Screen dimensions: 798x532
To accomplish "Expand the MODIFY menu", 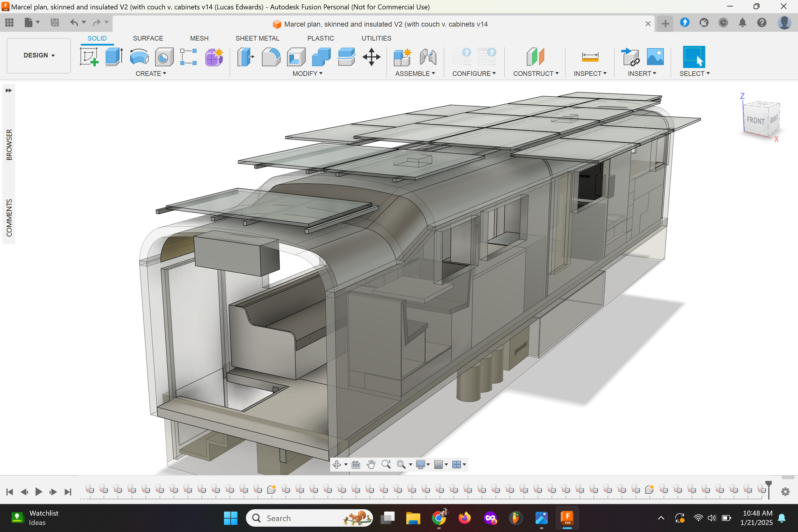I will coord(307,74).
